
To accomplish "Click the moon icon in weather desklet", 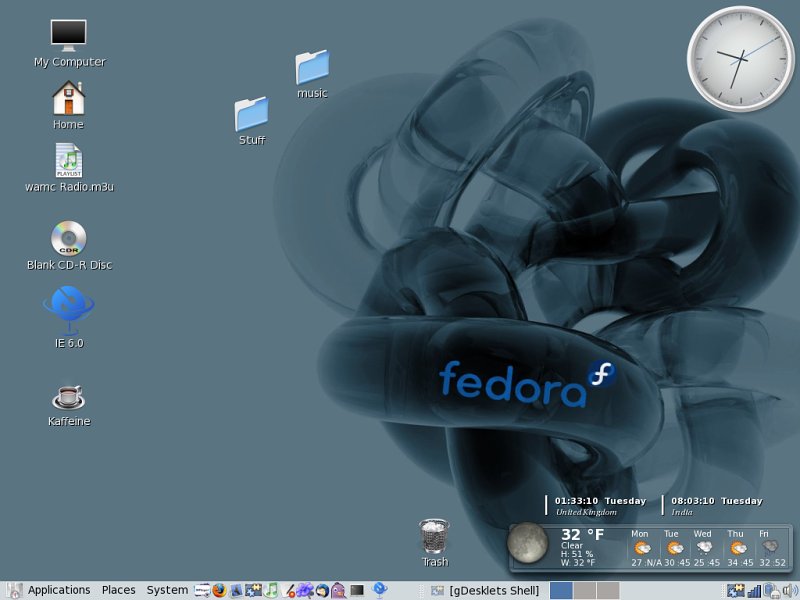I will (x=528, y=542).
